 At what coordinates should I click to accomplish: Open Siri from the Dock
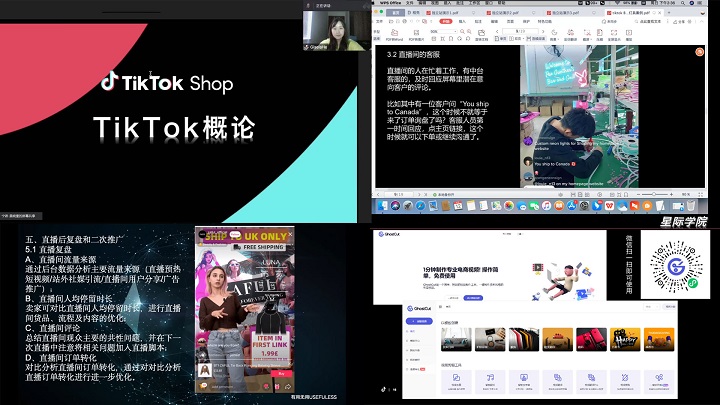point(395,206)
